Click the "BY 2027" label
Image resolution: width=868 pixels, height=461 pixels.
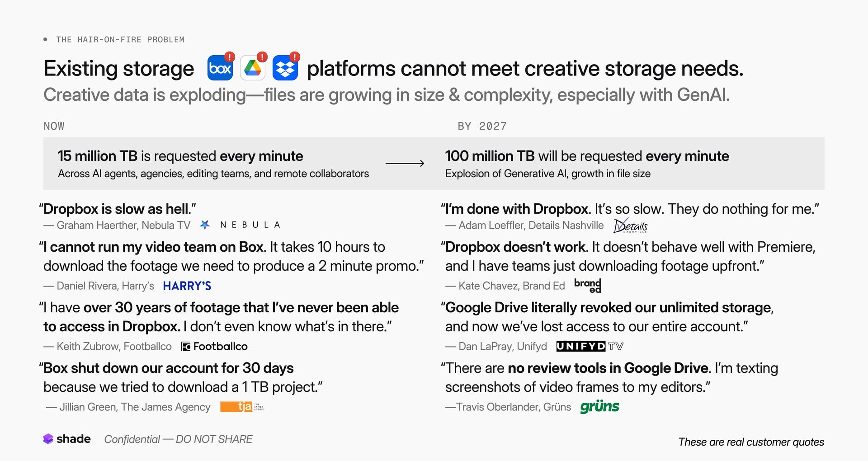click(x=482, y=126)
